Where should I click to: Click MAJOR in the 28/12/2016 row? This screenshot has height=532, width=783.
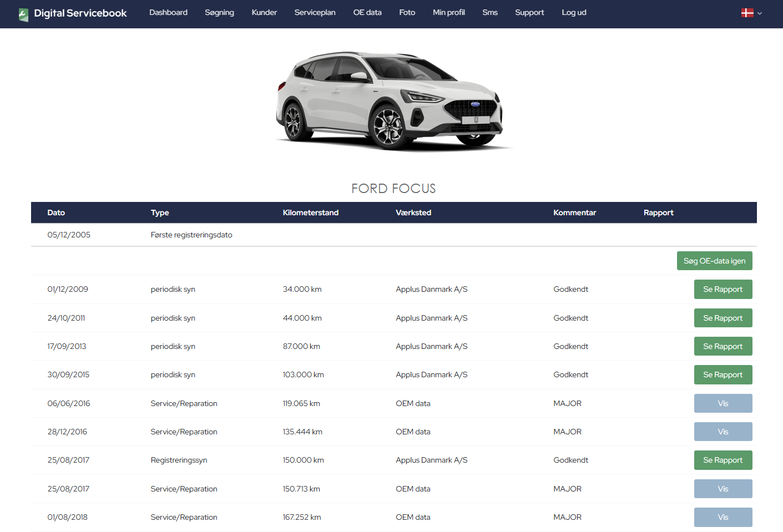(567, 432)
